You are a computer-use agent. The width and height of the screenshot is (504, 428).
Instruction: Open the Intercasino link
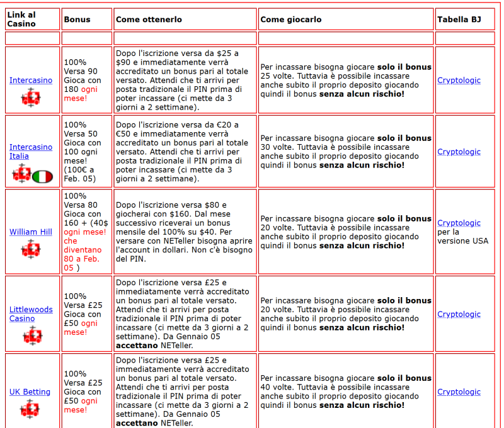click(31, 81)
